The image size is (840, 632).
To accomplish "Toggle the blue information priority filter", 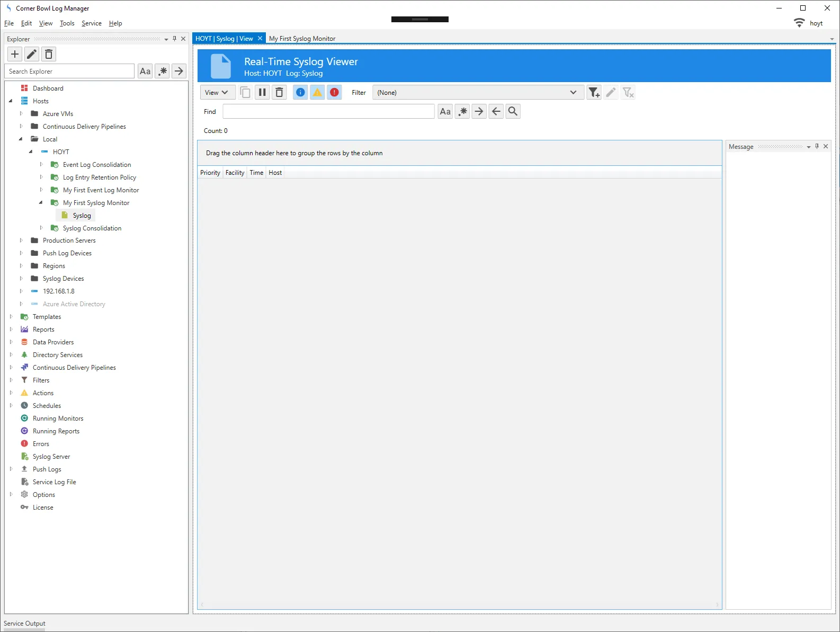I will click(300, 93).
